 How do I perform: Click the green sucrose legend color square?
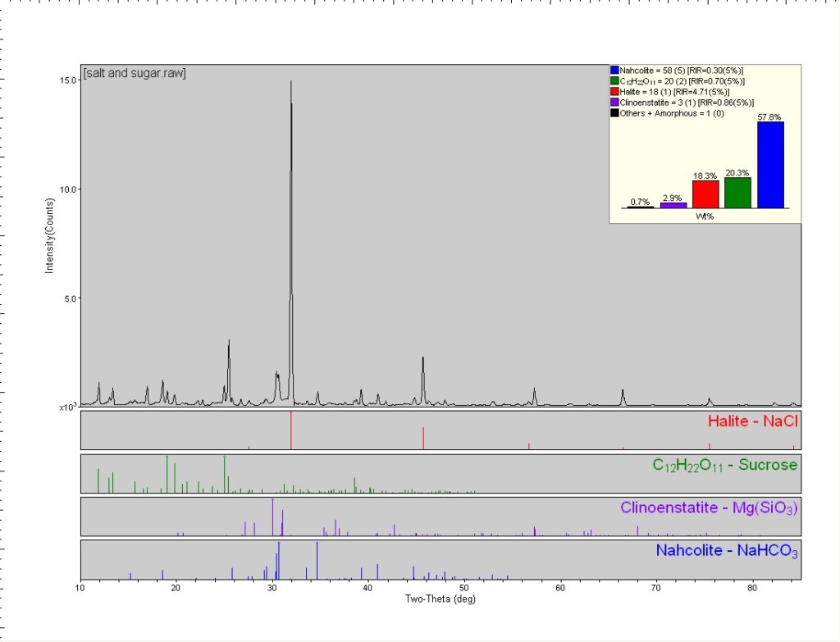pyautogui.click(x=613, y=81)
